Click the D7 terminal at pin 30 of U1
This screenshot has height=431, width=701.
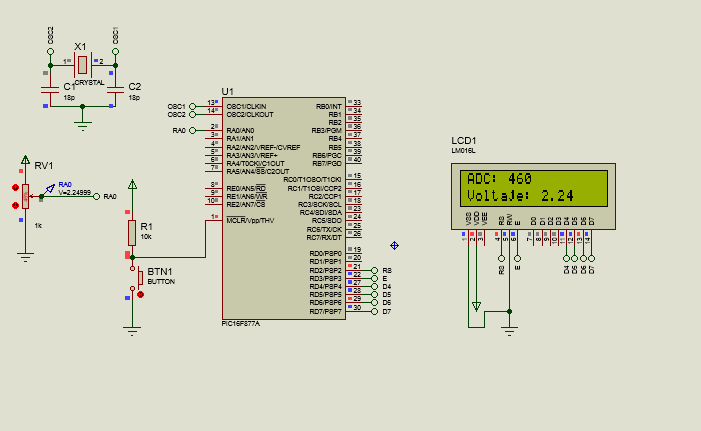click(x=375, y=312)
